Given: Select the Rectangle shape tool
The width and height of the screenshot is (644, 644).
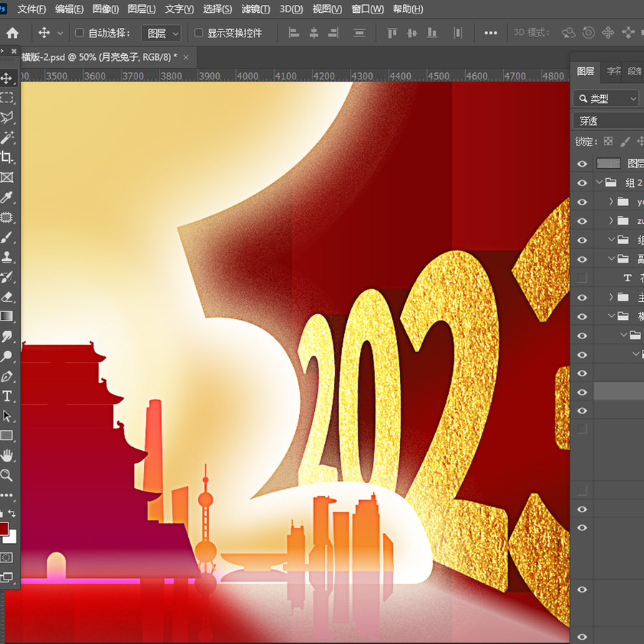Looking at the screenshot, I should click(6, 436).
